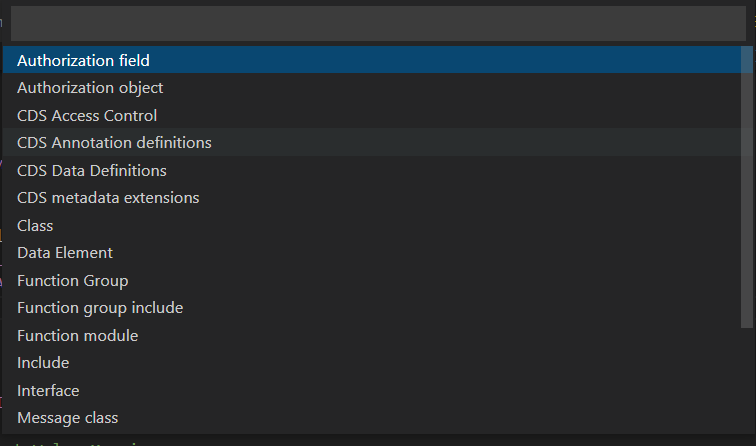This screenshot has height=446, width=756.
Task: Choose the CDS Data Definitions entry
Action: pyautogui.click(x=92, y=171)
